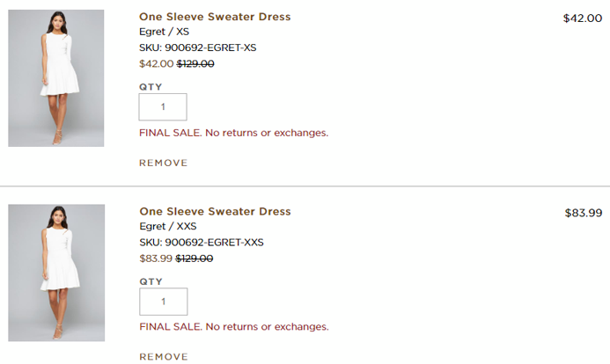The width and height of the screenshot is (610, 364).
Task: Click the QTY label above the XXS quantity box
Action: (x=151, y=281)
